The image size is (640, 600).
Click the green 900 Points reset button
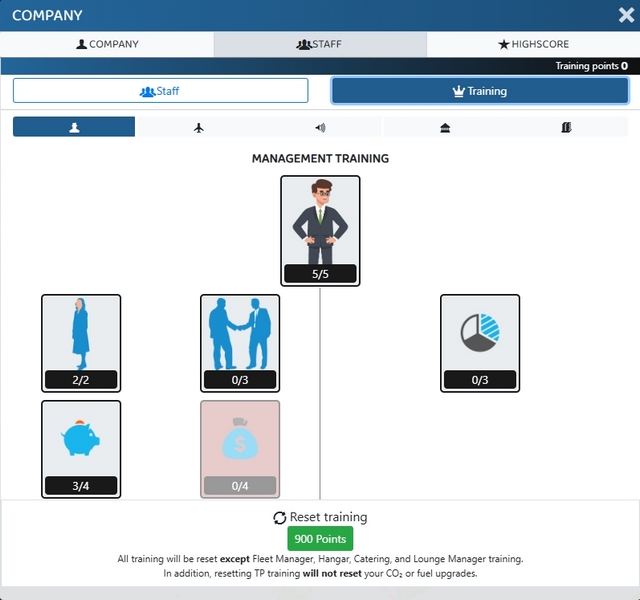(x=320, y=539)
